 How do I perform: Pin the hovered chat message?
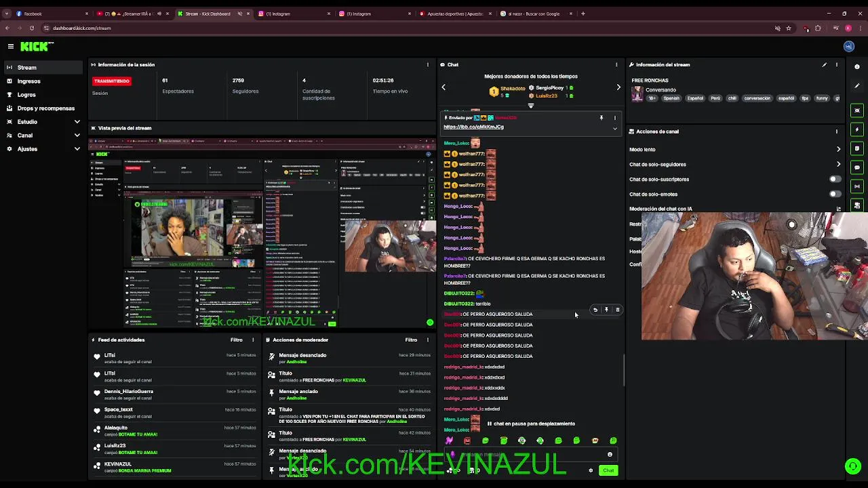[x=606, y=310]
